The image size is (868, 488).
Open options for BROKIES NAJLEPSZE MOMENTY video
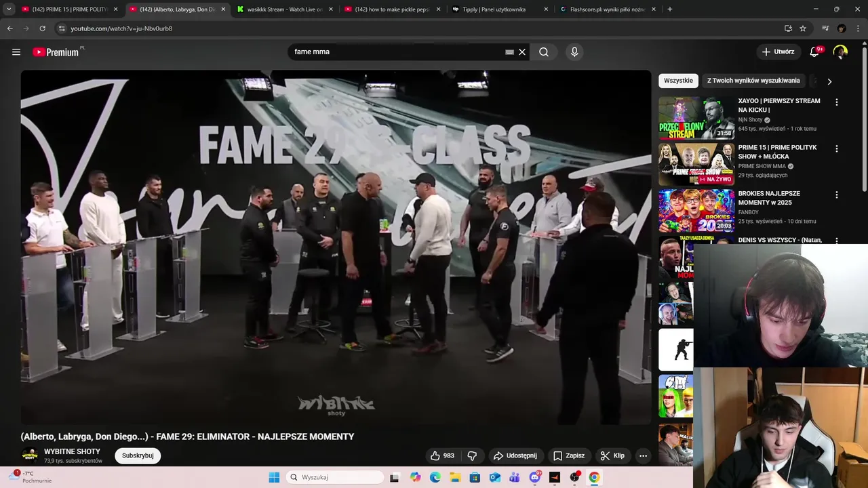836,195
